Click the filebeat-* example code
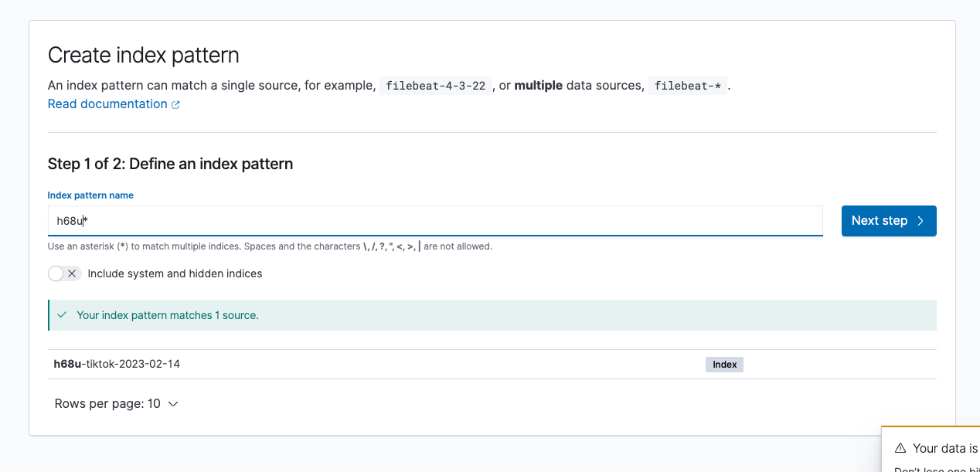 tap(688, 86)
